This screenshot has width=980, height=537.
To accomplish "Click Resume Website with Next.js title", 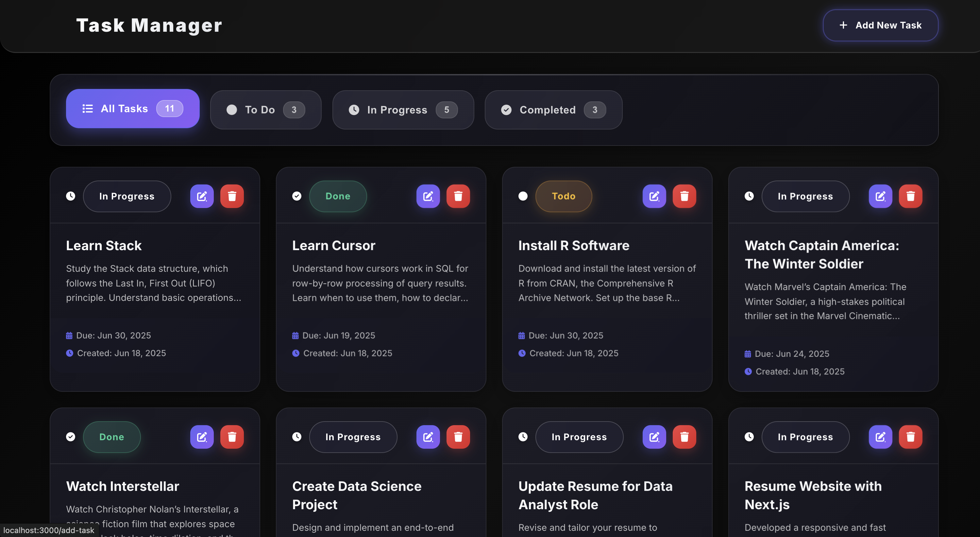I will pyautogui.click(x=813, y=495).
